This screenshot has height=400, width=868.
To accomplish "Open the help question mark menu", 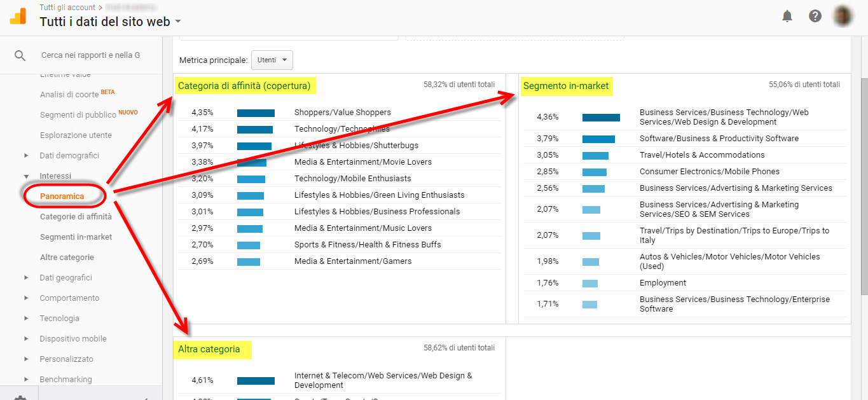I will coord(815,15).
